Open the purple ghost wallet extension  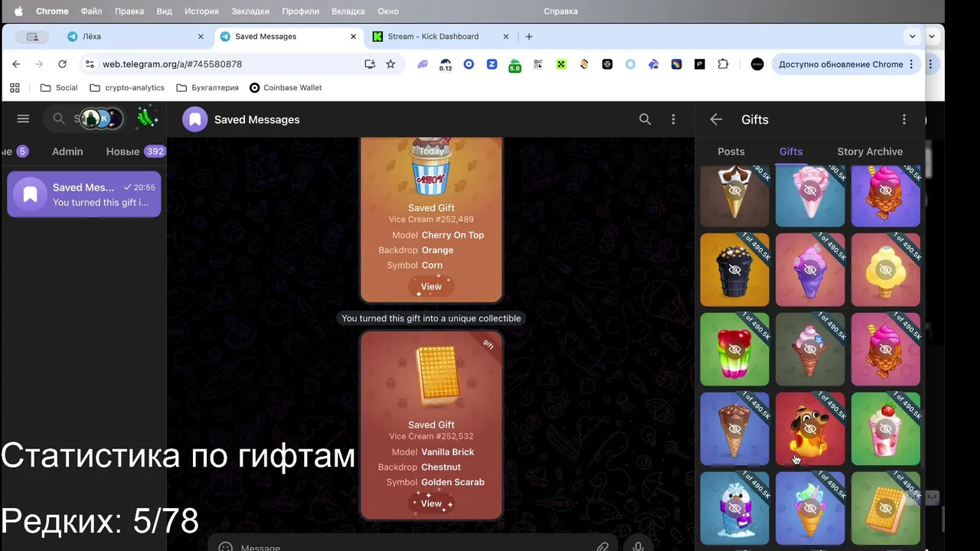(423, 64)
